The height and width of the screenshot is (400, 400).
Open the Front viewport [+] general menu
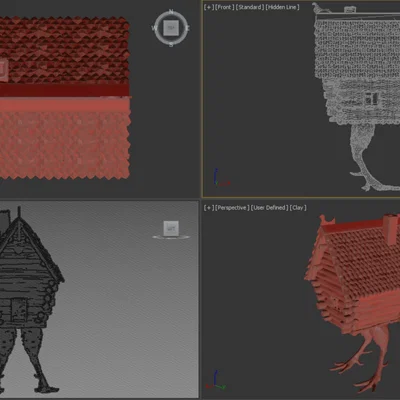209,7
